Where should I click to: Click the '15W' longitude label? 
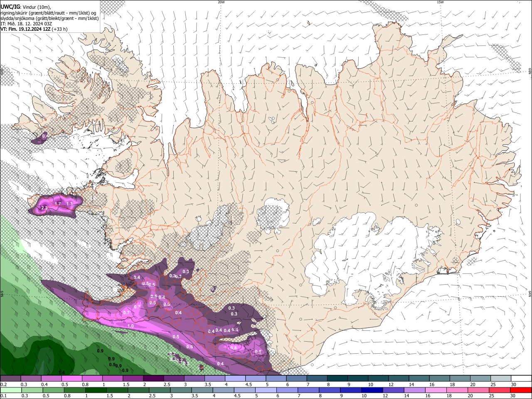click(441, 2)
